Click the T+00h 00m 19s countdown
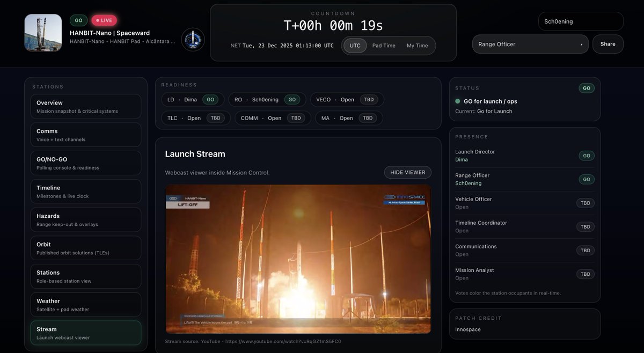Viewport: 644px width, 353px height. 333,26
